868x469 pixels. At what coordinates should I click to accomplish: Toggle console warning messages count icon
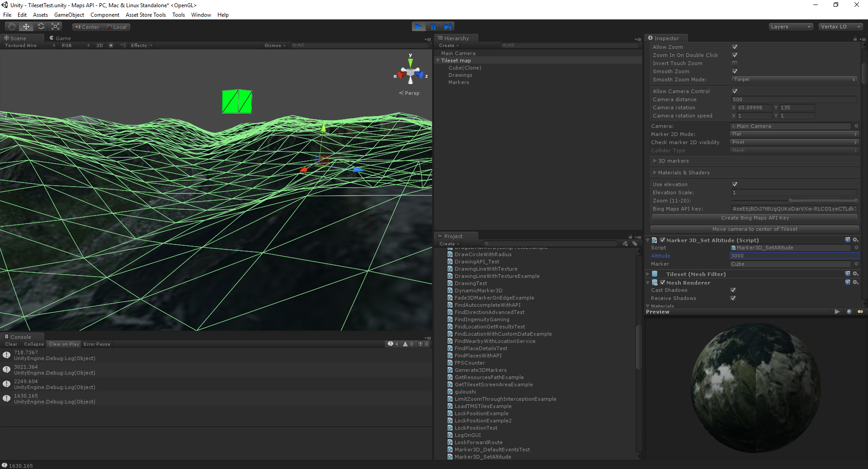point(408,344)
